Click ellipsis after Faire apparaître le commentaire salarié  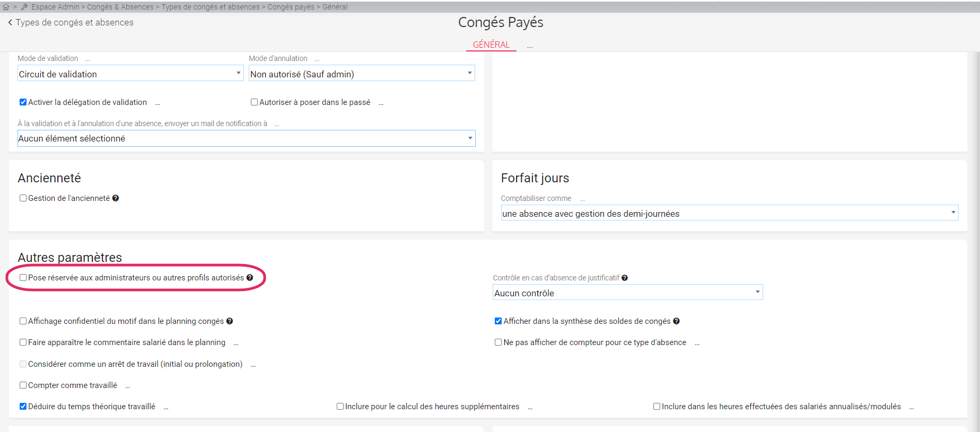236,343
